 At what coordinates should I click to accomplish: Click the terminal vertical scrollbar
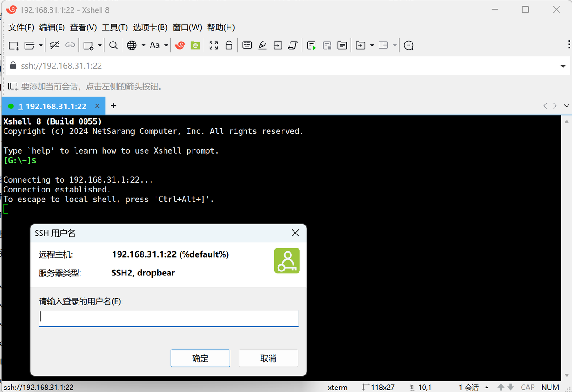pos(566,248)
